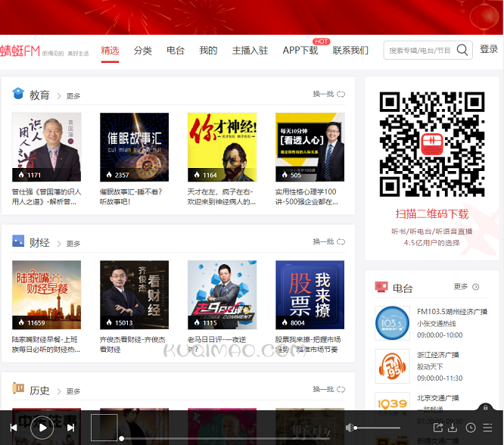This screenshot has height=445, width=504.
Task: Open 齐俊杰看财经 album cover
Action: 135,295
